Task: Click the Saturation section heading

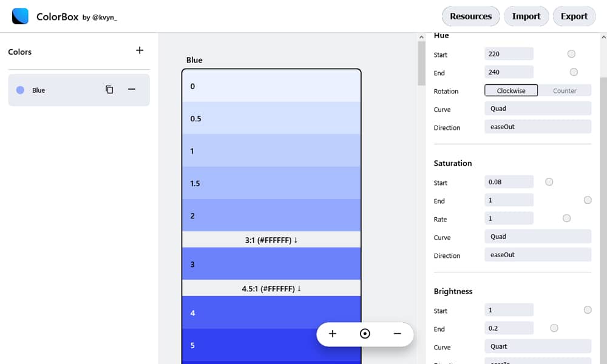Action: 453,163
